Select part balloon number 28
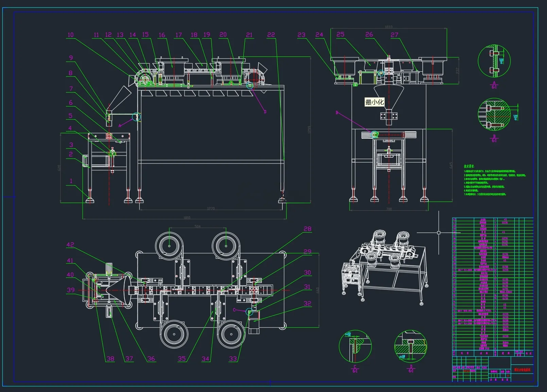The height and width of the screenshot is (392, 547). (307, 229)
